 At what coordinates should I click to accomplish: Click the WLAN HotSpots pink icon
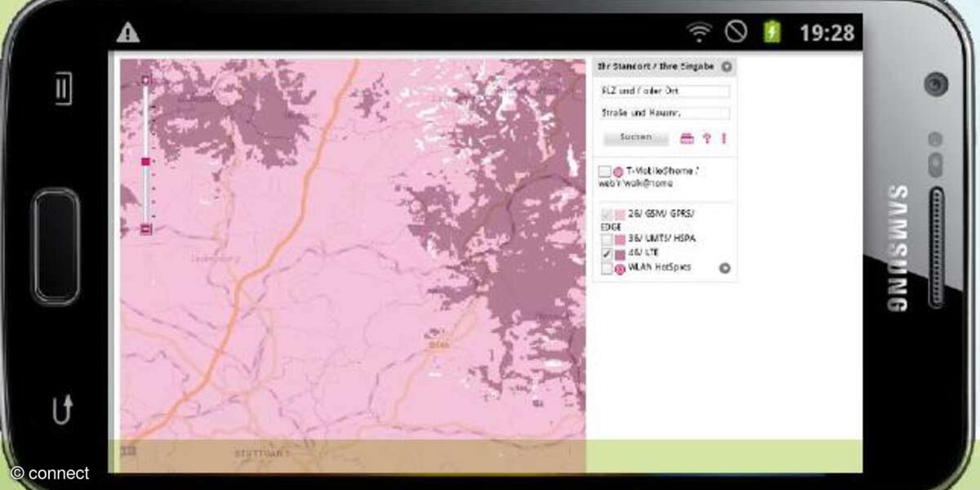[620, 269]
